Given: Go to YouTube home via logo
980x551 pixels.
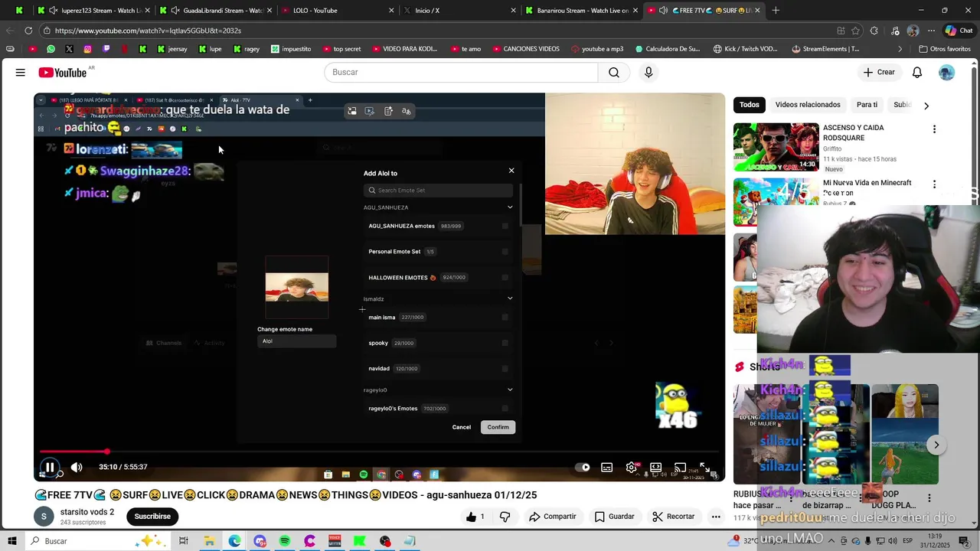Looking at the screenshot, I should tap(63, 73).
